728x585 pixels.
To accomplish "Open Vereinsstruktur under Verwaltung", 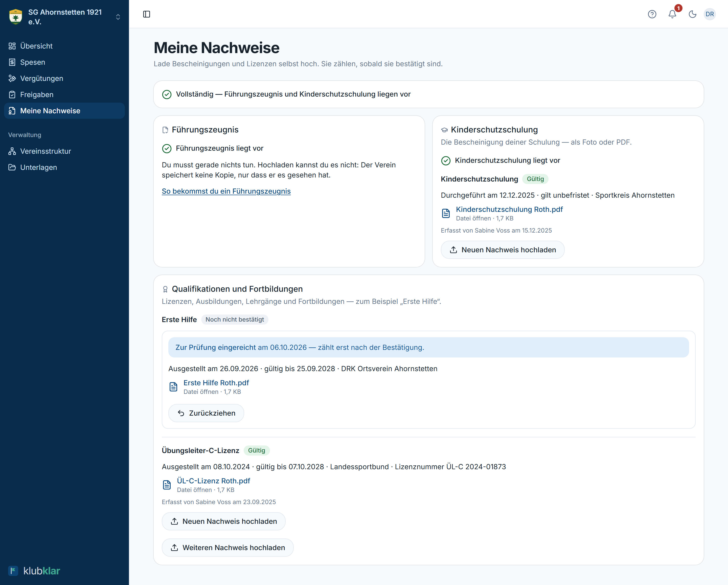I will pyautogui.click(x=64, y=151).
